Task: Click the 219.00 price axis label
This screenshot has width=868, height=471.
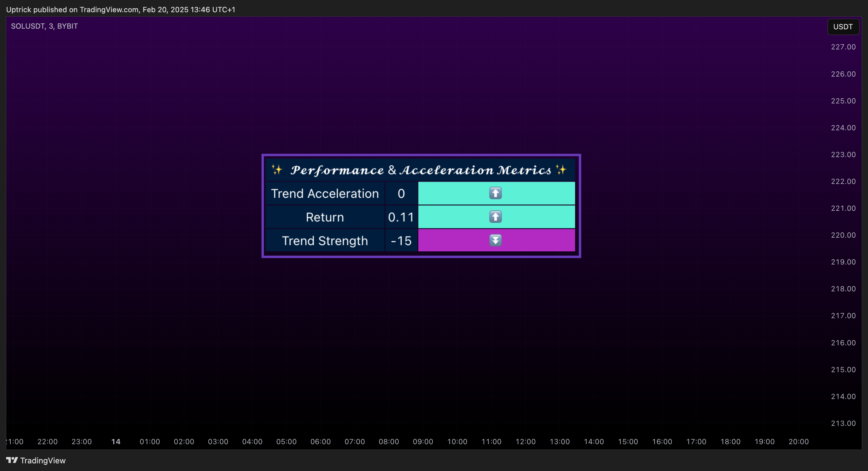Action: (843, 262)
